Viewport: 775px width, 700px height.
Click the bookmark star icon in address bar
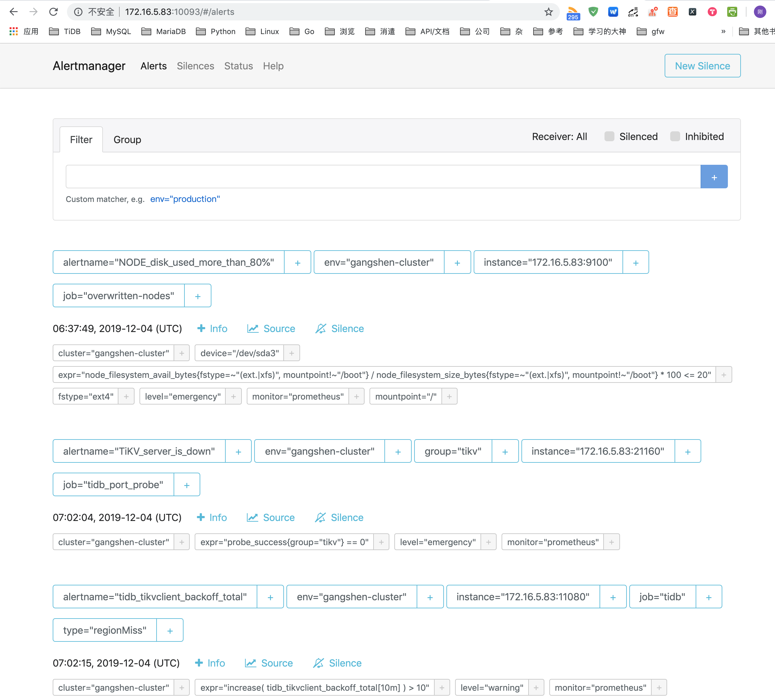point(549,12)
